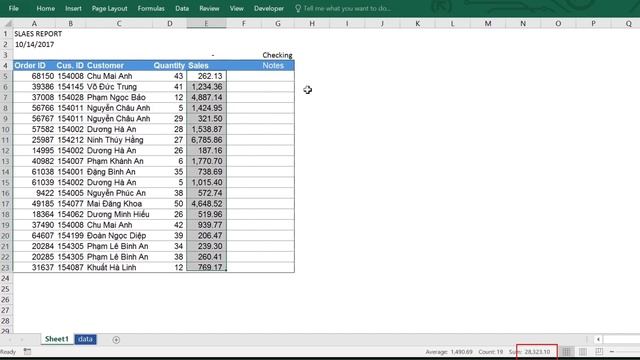Click the Select All corner triangle

[x=7, y=24]
